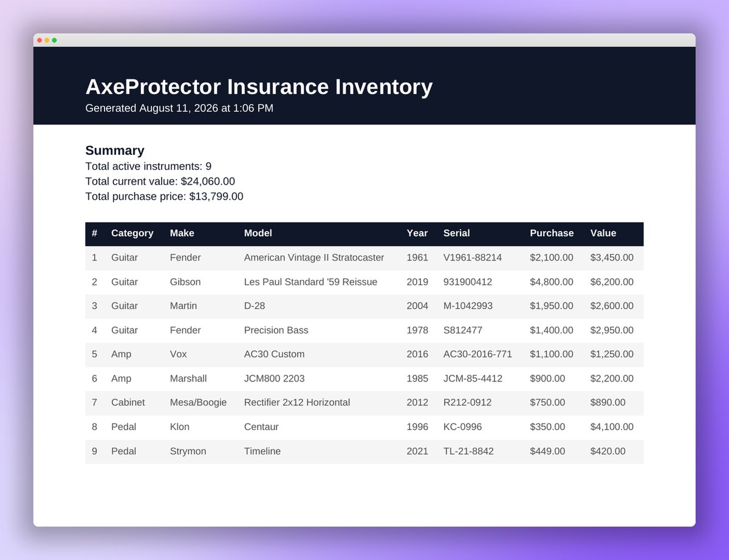Viewport: 729px width, 560px height.
Task: Select the Precision Bass model cell
Action: point(276,330)
